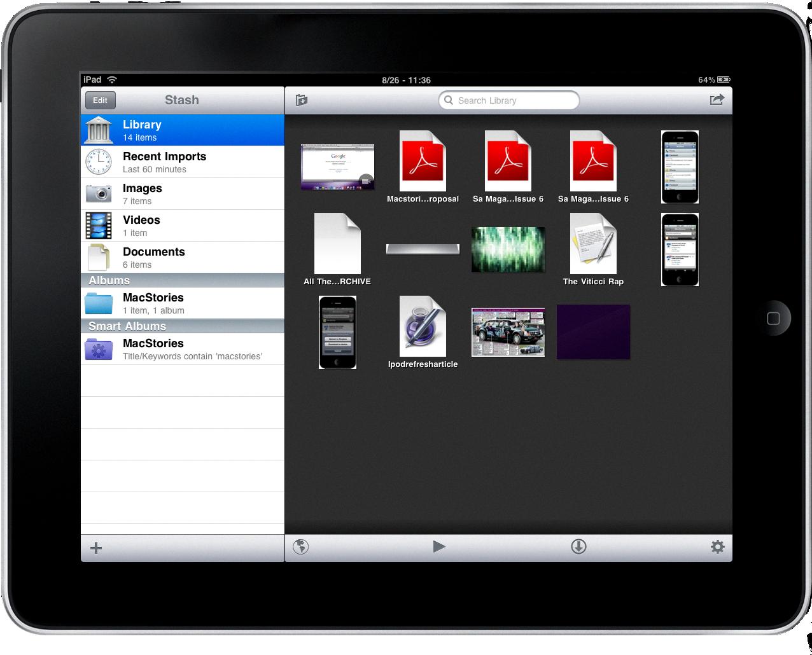The width and height of the screenshot is (812, 655).
Task: Open Ipodrefresharticle Pages document
Action: coord(423,332)
